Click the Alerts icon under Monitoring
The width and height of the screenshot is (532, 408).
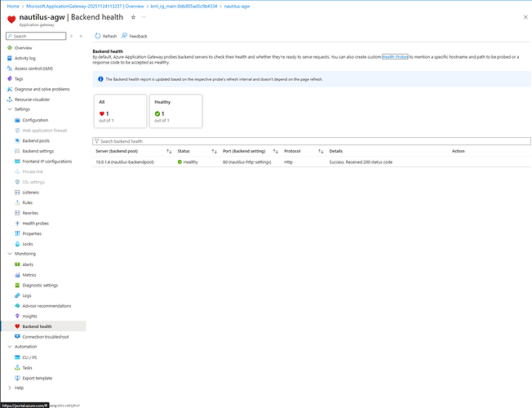point(17,264)
